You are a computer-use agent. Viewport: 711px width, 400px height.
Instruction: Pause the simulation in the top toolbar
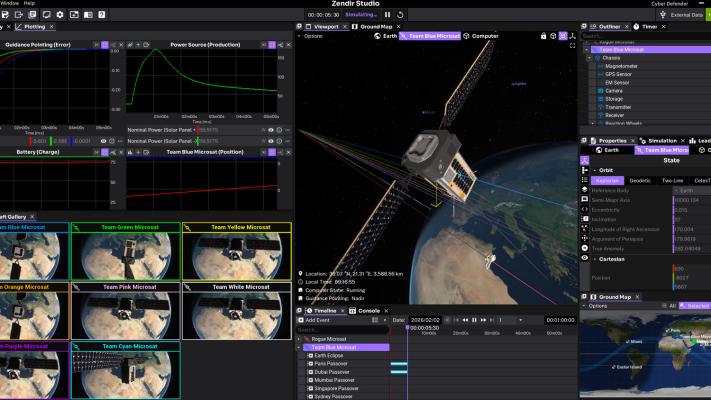(x=387, y=15)
